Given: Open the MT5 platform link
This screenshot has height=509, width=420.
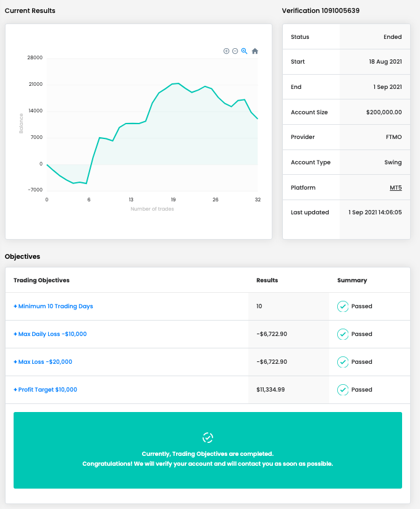Looking at the screenshot, I should tap(396, 188).
